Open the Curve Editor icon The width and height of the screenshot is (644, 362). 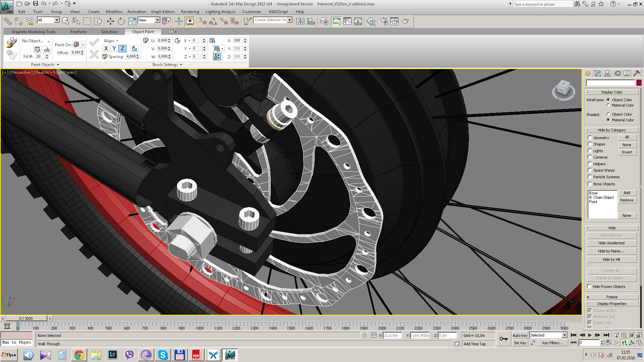(x=347, y=21)
